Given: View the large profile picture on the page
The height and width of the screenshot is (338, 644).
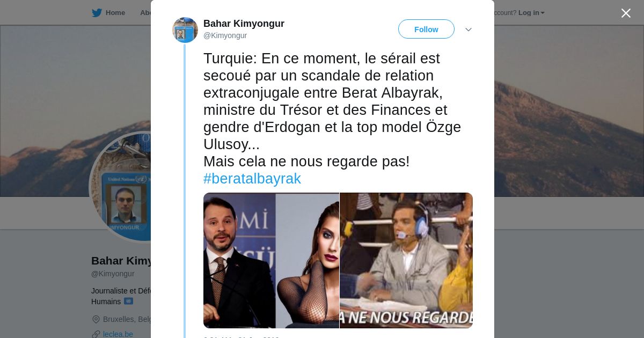Looking at the screenshot, I should 121,187.
